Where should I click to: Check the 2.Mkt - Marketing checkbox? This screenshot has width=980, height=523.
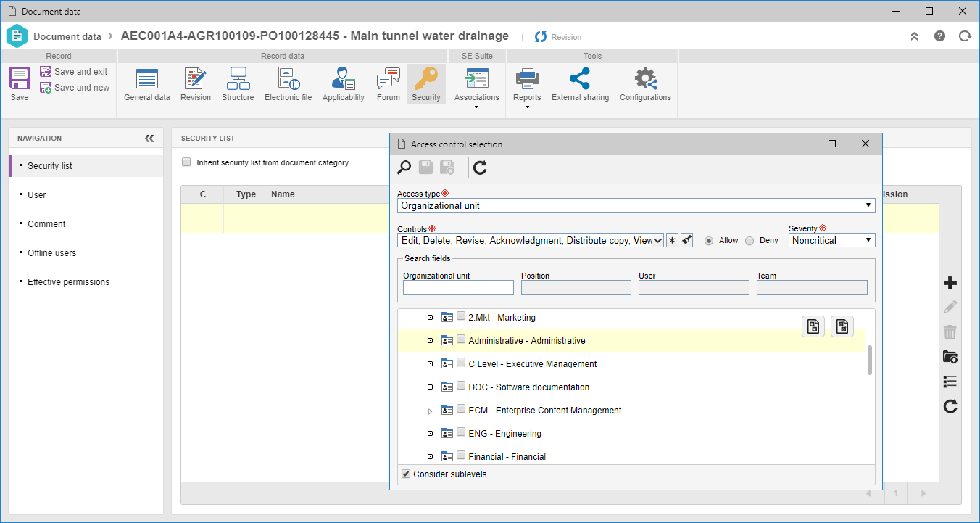pyautogui.click(x=461, y=316)
